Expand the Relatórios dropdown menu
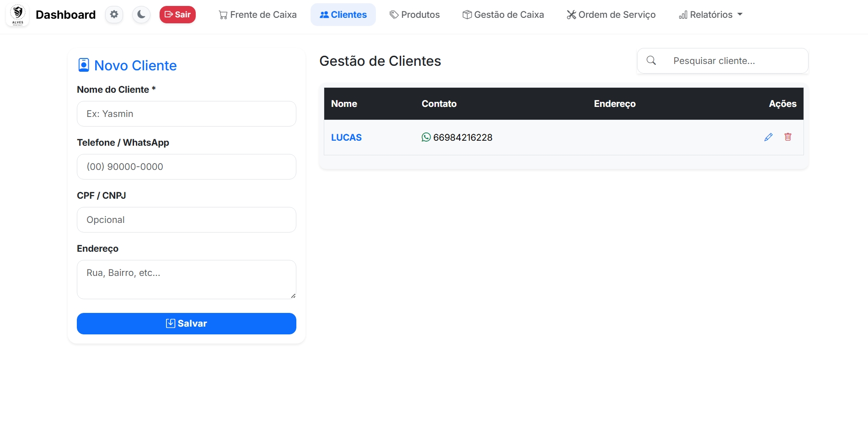This screenshot has width=868, height=439. (x=711, y=15)
